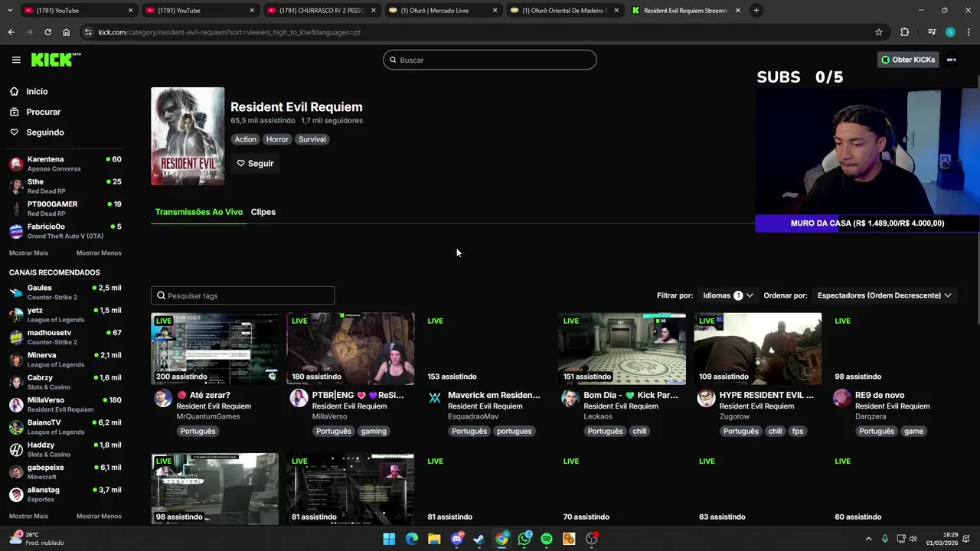The image size is (980, 551).
Task: Open Cabrzy recommended channel
Action: 65,382
